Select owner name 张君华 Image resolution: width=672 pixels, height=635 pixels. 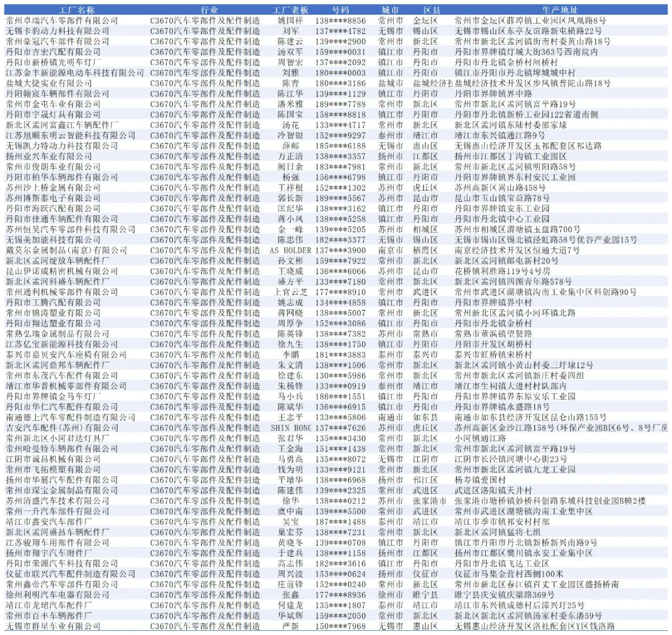(290, 439)
